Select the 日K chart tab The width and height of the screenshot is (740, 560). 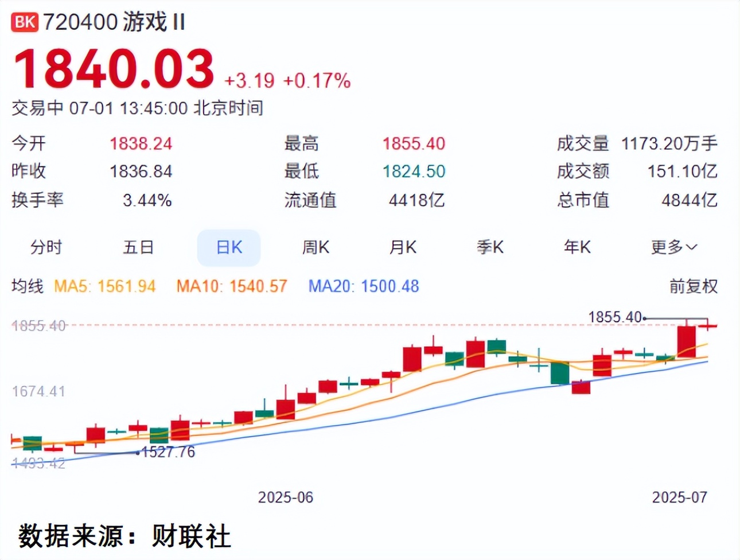pos(229,247)
